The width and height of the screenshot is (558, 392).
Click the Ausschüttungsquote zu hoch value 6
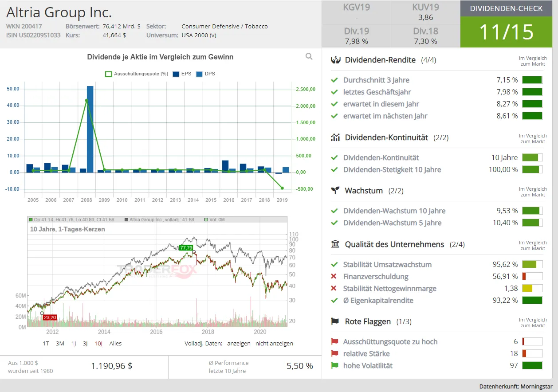click(516, 341)
